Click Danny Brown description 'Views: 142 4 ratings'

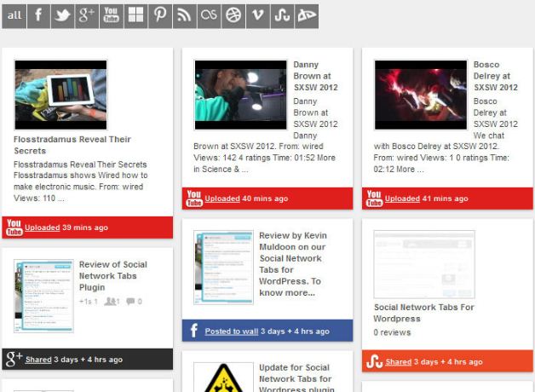264,158
